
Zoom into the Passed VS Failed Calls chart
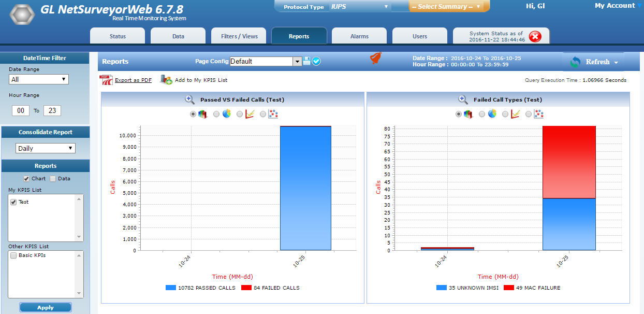189,99
